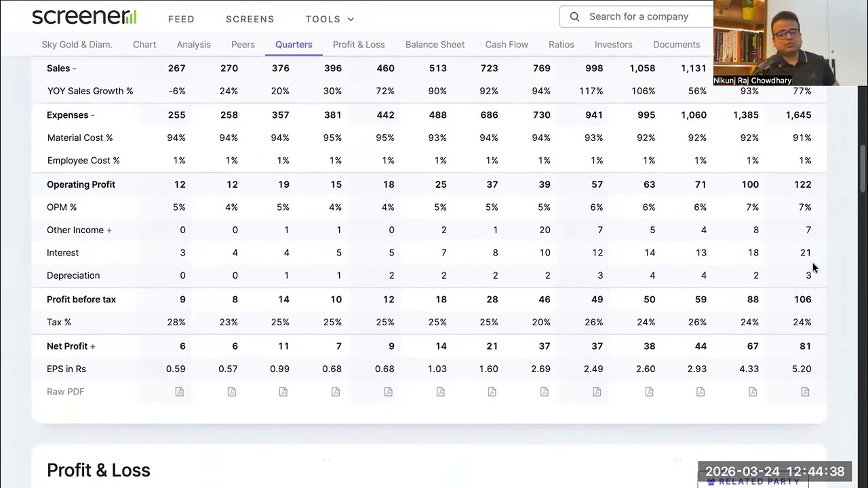Open the Screener logo home link
Viewport: 868px width, 488px height.
pyautogui.click(x=84, y=17)
